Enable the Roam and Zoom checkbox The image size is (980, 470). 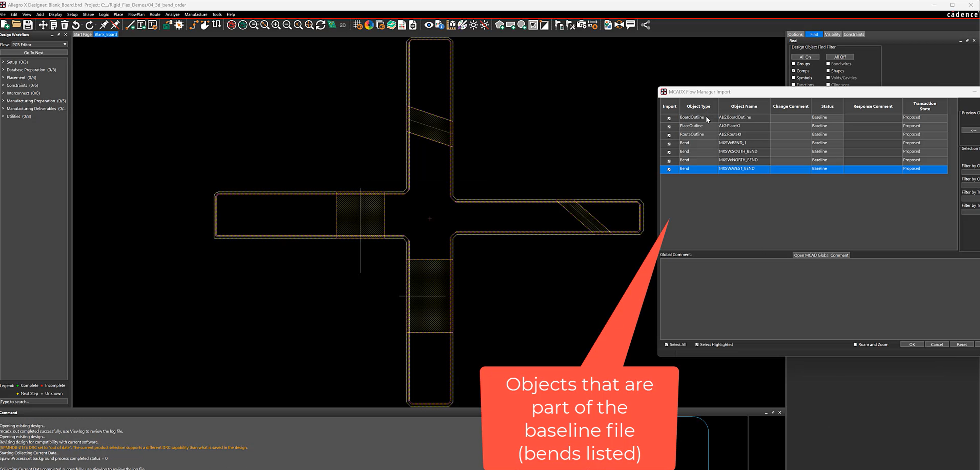coord(855,344)
